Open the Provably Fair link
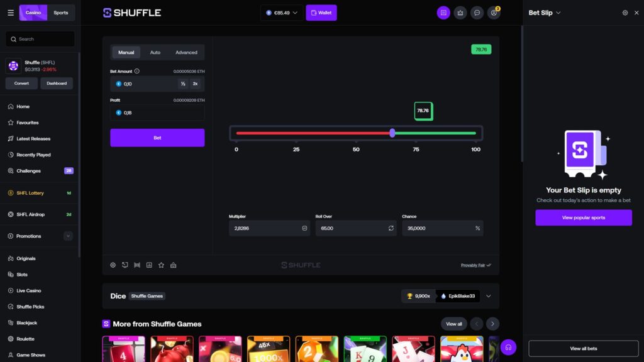644x362 pixels. (475, 265)
